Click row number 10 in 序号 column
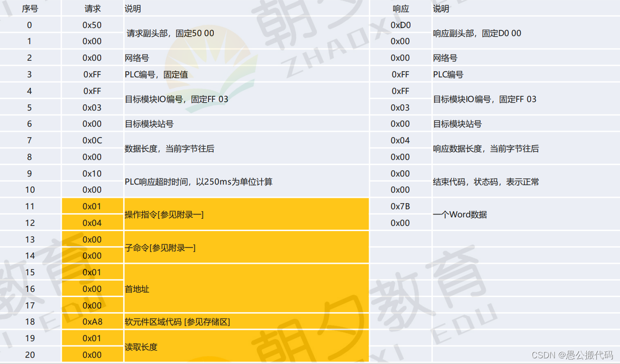This screenshot has width=620, height=364. [30, 190]
